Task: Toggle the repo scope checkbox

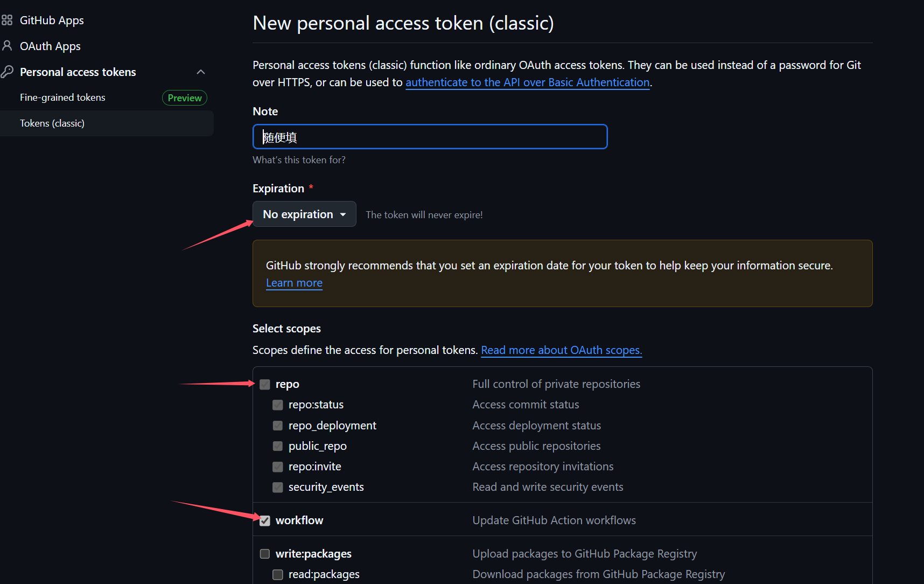Action: (265, 384)
